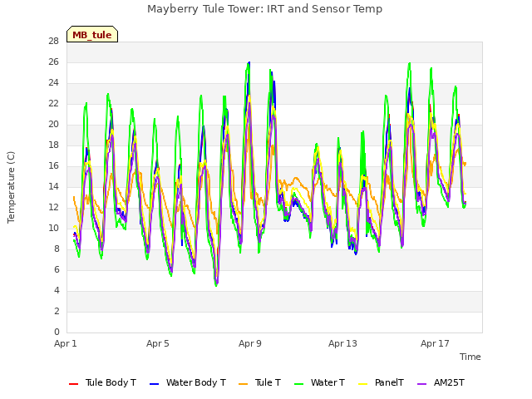Click the 20 y-axis tick label
This screenshot has height=399, width=532.
click(x=53, y=124)
